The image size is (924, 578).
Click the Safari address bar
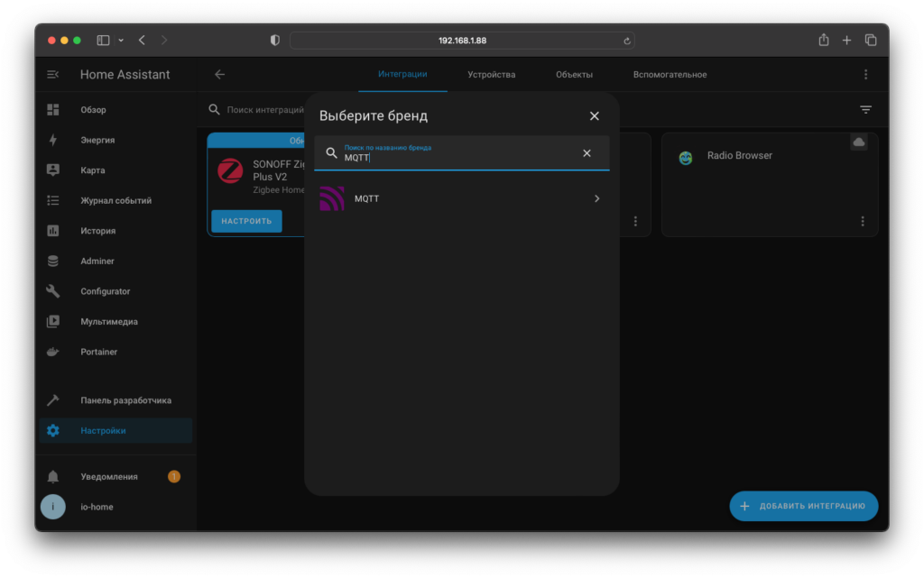(x=462, y=41)
